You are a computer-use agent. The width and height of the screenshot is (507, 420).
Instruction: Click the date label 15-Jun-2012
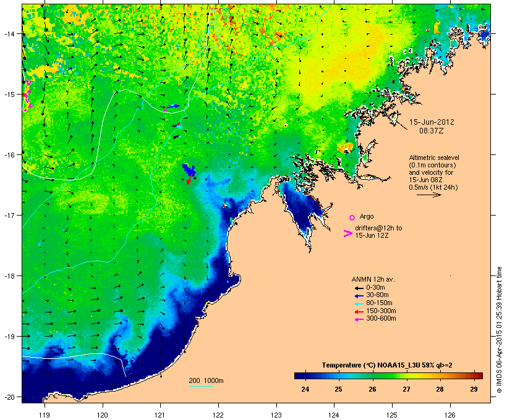(x=432, y=122)
